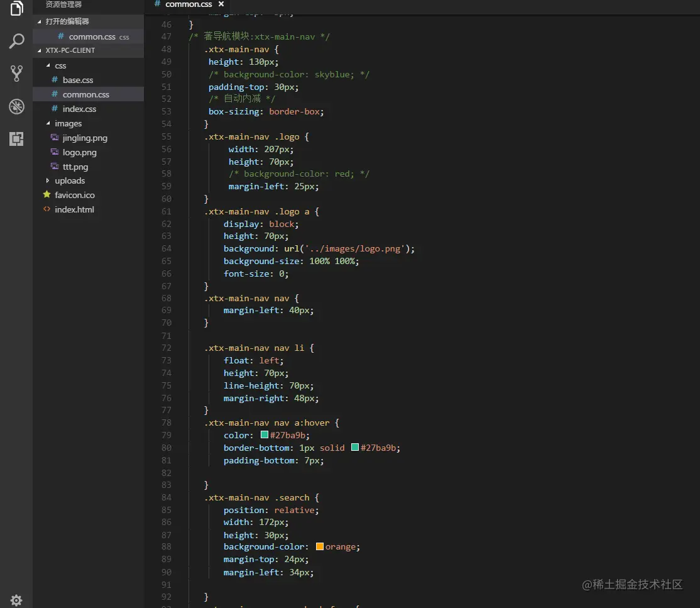Click the skyblue background-color comment on line 50
700x608 pixels.
[289, 75]
